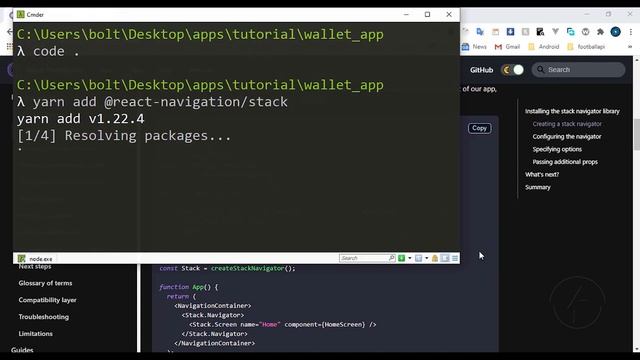The image size is (640, 360).
Task: Click the WordPress-style circular extension icon
Action: (x=585, y=31)
